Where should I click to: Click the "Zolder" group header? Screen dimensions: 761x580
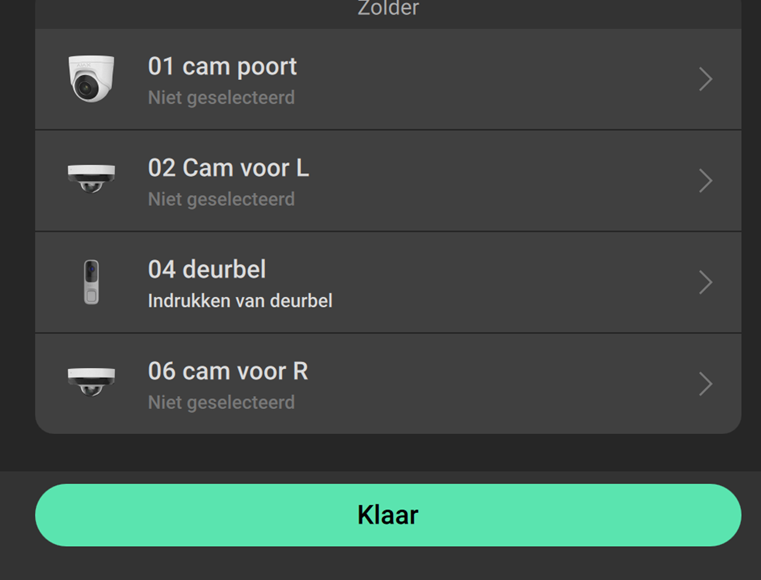click(388, 10)
